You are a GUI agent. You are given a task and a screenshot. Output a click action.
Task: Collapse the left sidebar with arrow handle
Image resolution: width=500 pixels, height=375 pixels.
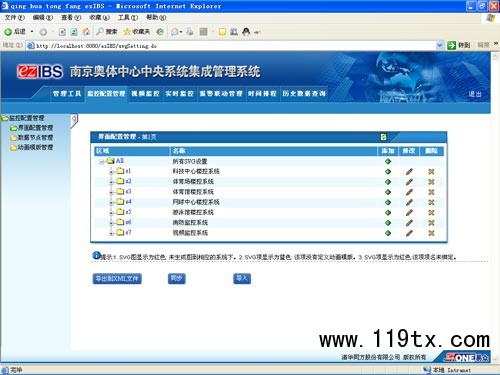74,120
